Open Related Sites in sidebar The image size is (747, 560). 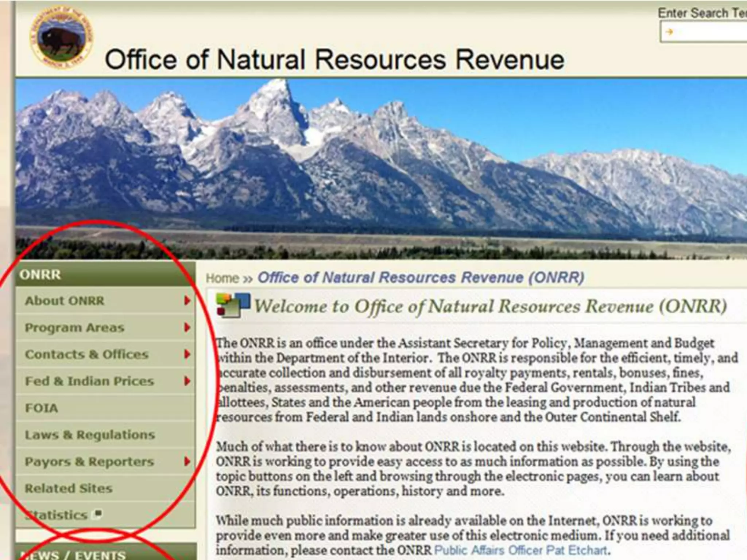(68, 488)
